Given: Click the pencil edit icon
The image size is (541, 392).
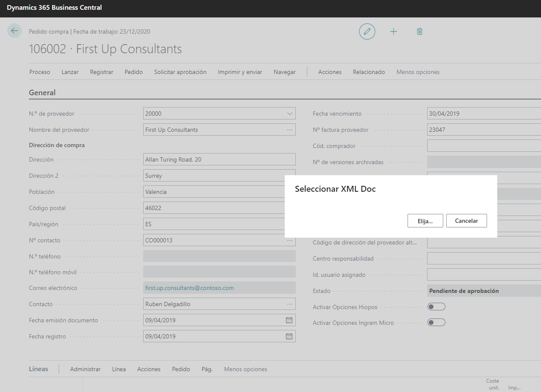Looking at the screenshot, I should tap(367, 31).
